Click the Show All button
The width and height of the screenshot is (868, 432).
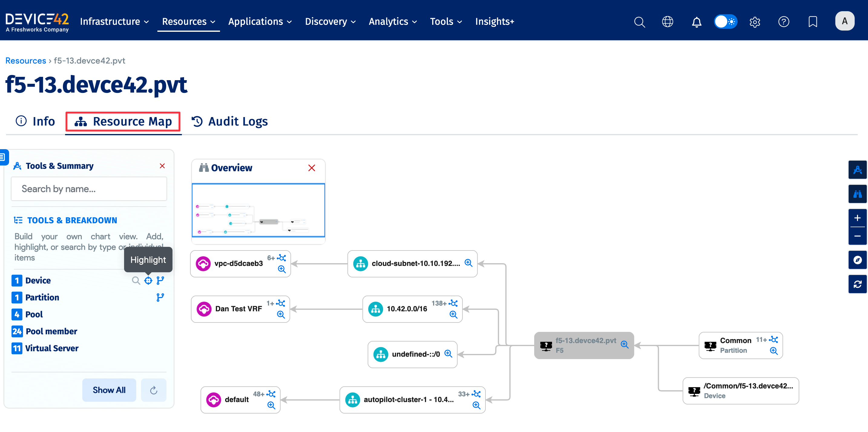pos(109,390)
